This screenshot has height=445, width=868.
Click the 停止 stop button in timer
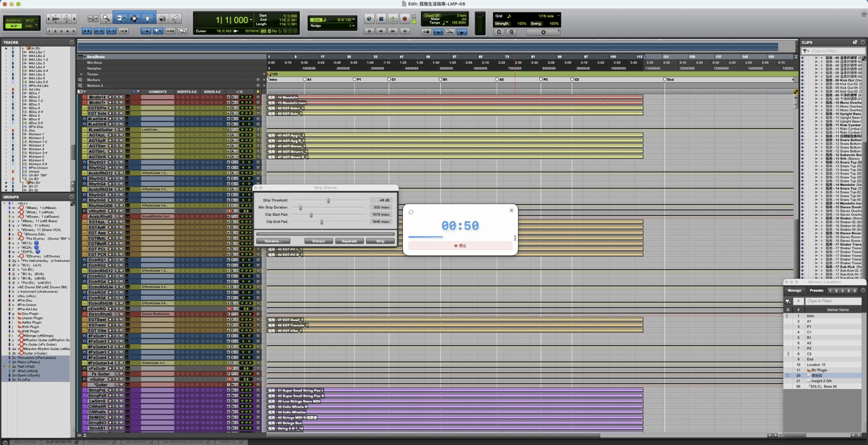pos(460,246)
